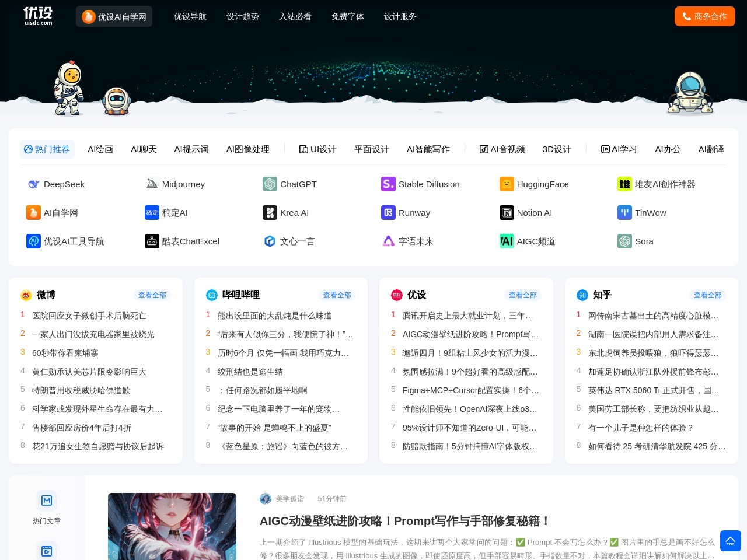Open the 酷表ChatExcel icon
The width and height of the screenshot is (747, 560).
click(x=152, y=242)
